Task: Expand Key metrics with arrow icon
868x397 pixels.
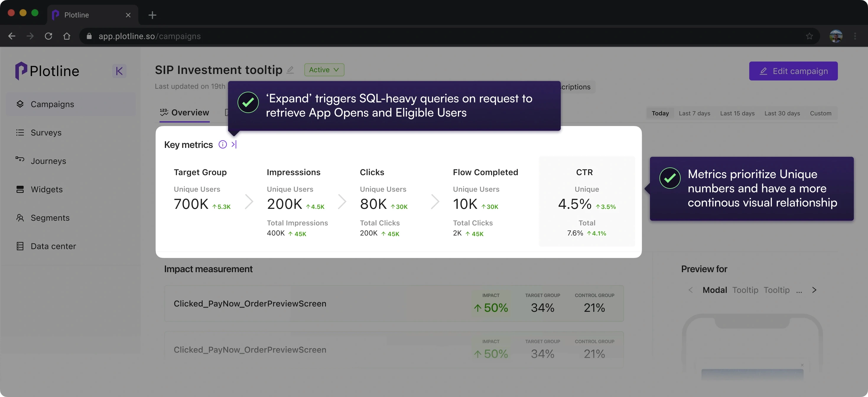Action: pyautogui.click(x=234, y=144)
